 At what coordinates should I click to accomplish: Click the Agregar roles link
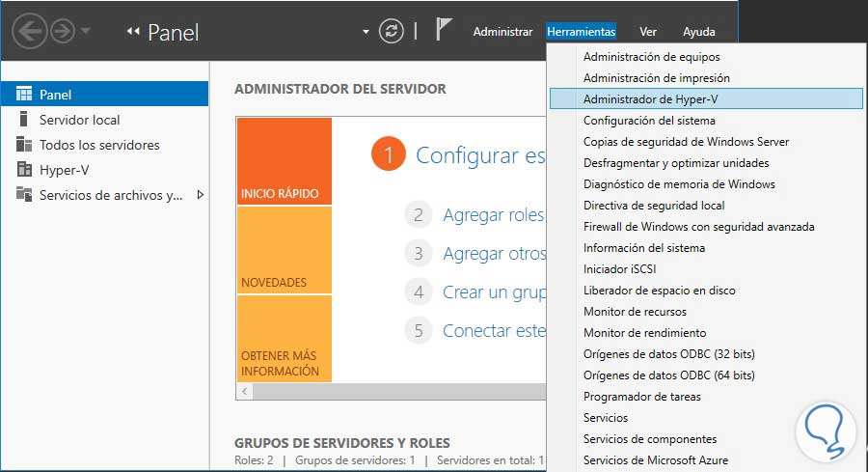point(494,214)
